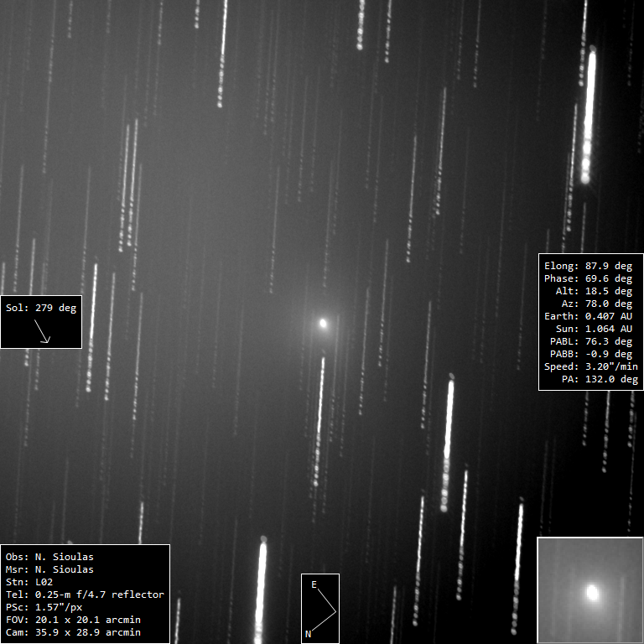Click the 'Phase: 69.6 deg' value
This screenshot has width=644, height=644.
click(x=588, y=279)
